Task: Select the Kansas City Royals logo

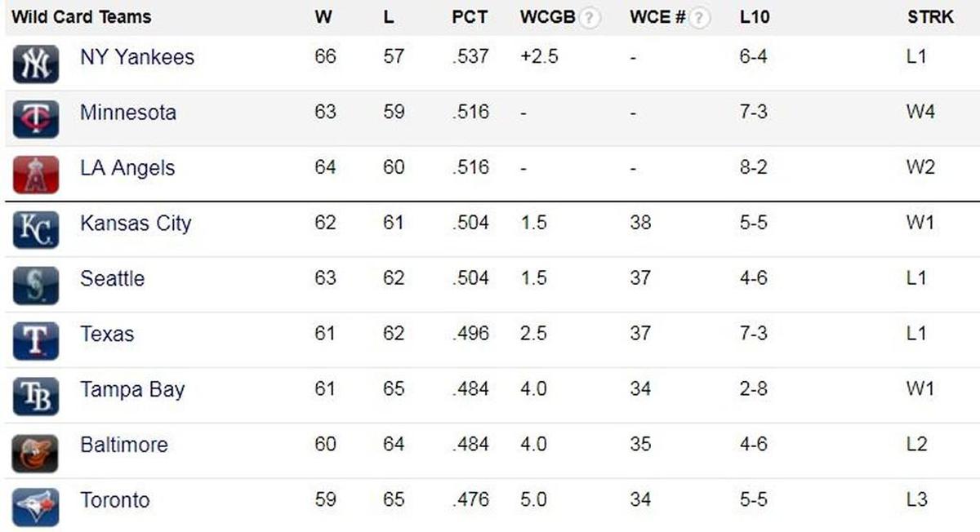Action: coord(35,230)
